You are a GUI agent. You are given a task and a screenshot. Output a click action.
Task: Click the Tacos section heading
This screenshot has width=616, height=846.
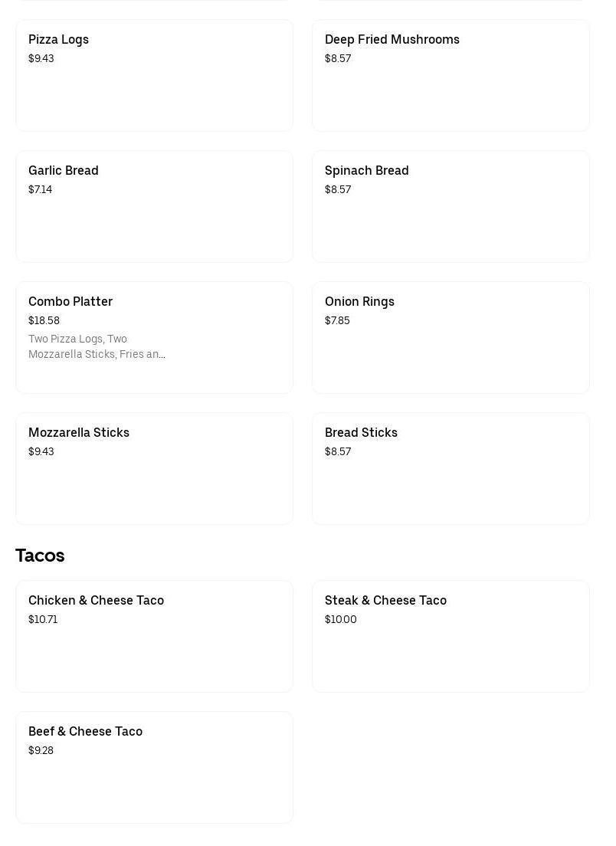[x=40, y=555]
